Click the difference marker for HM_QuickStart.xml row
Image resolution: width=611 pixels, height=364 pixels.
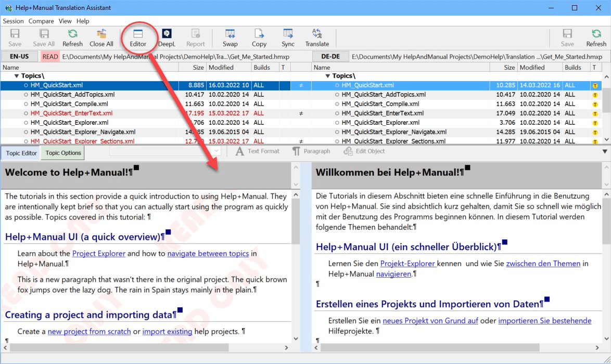pos(301,85)
